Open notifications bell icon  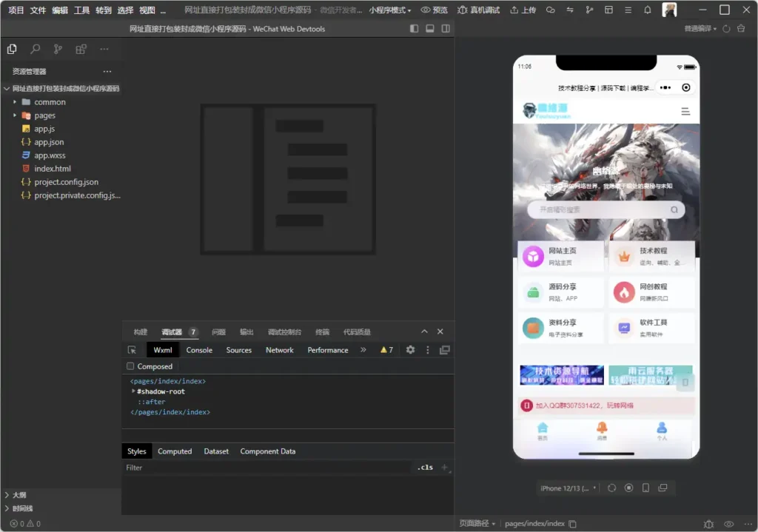tap(647, 10)
